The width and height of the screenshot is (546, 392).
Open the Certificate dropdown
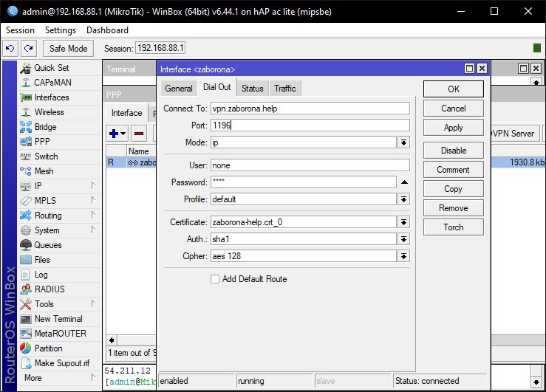(x=404, y=222)
